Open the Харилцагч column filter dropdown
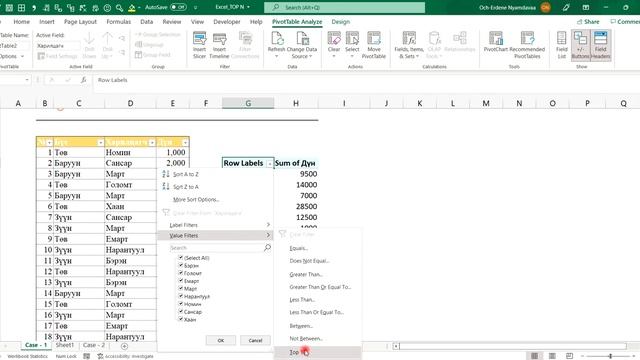640x360 pixels. click(x=152, y=142)
